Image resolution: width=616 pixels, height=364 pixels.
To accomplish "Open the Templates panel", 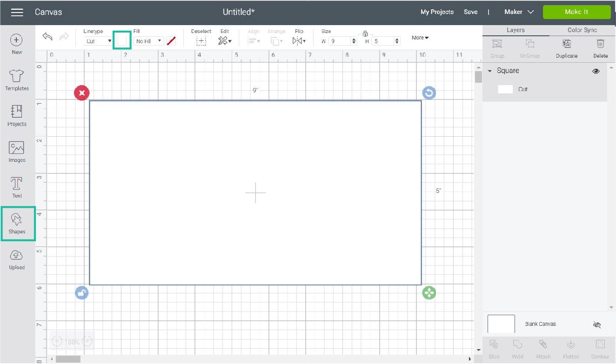I will point(17,80).
